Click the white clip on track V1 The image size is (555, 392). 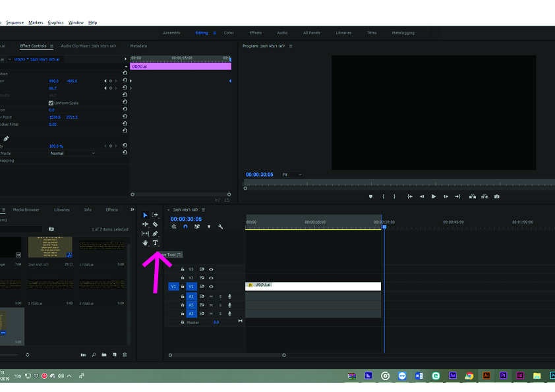(313, 286)
